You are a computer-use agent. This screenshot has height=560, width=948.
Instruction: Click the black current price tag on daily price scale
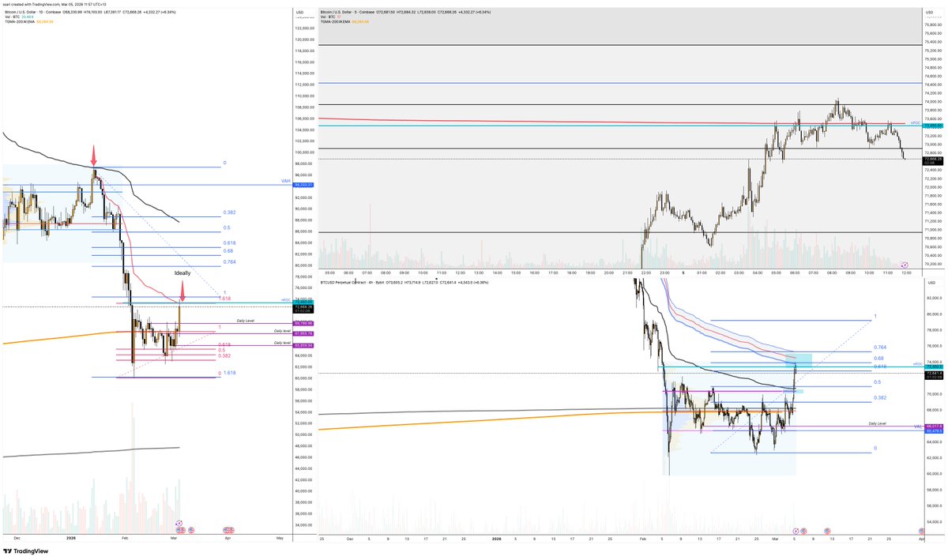point(303,308)
